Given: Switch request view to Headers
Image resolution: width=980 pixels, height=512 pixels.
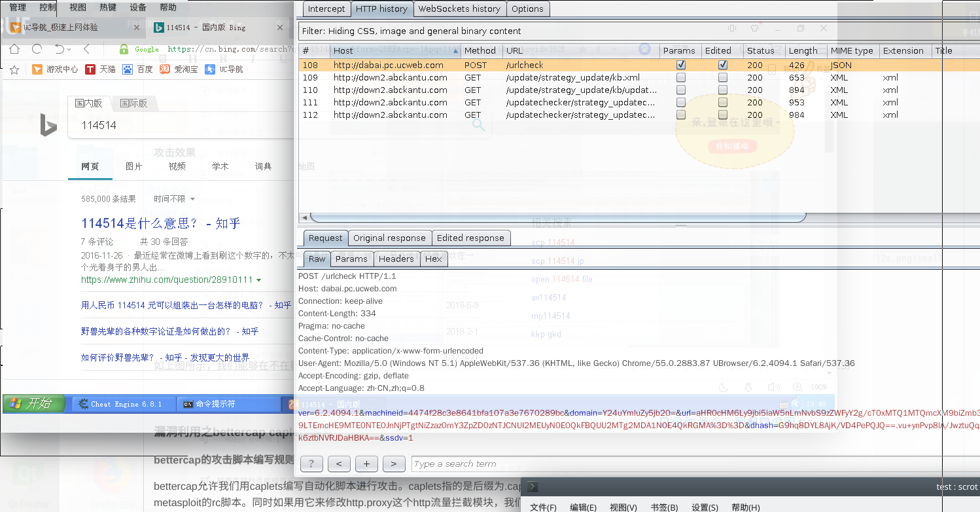Looking at the screenshot, I should pyautogui.click(x=396, y=259).
